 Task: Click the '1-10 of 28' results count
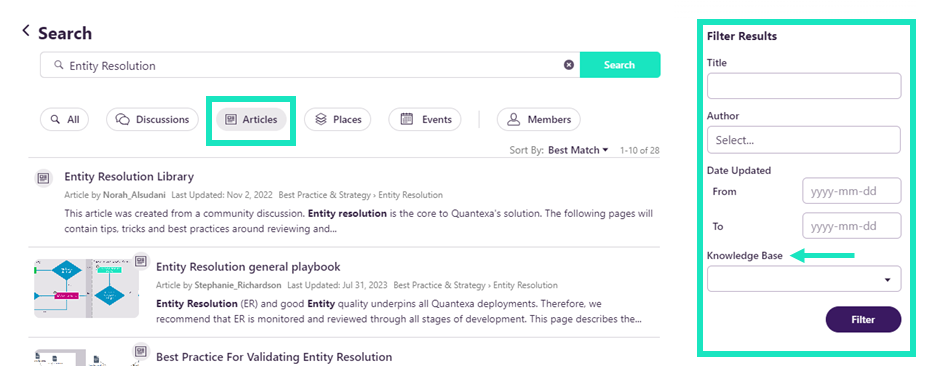pyautogui.click(x=640, y=150)
